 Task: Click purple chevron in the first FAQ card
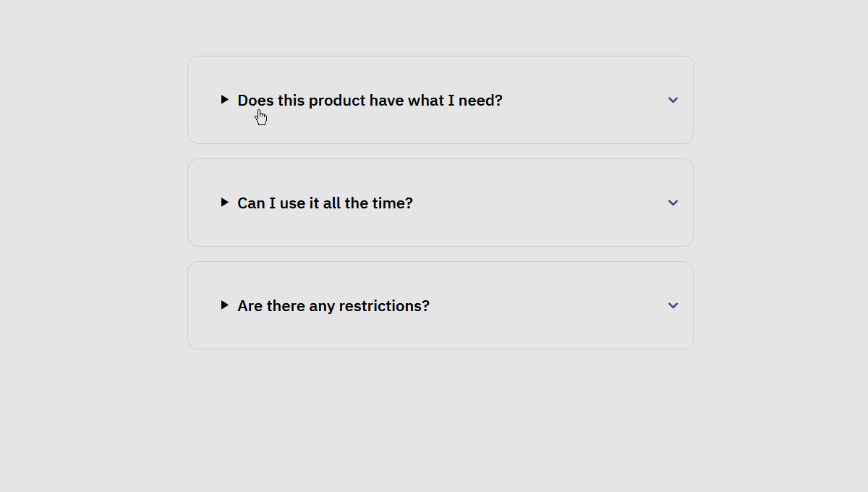[673, 100]
